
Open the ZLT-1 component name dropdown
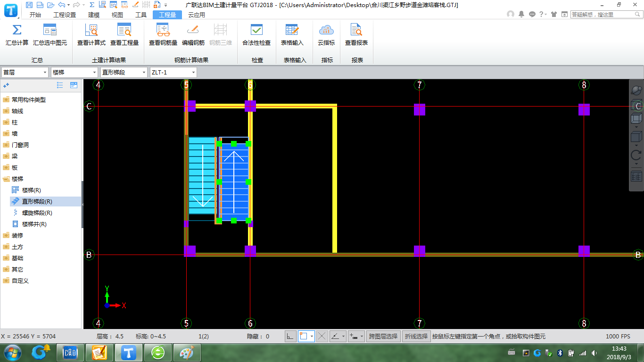[x=173, y=72]
